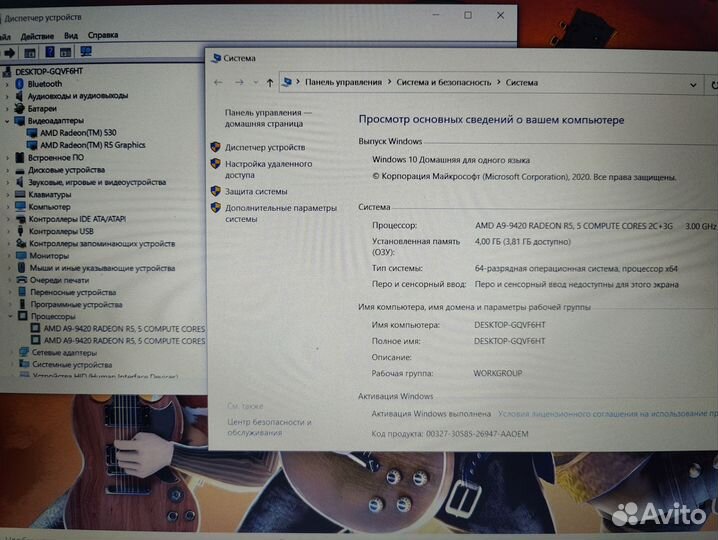
Task: Select the root node DESKTOP-GQVF6HT
Action: point(49,71)
